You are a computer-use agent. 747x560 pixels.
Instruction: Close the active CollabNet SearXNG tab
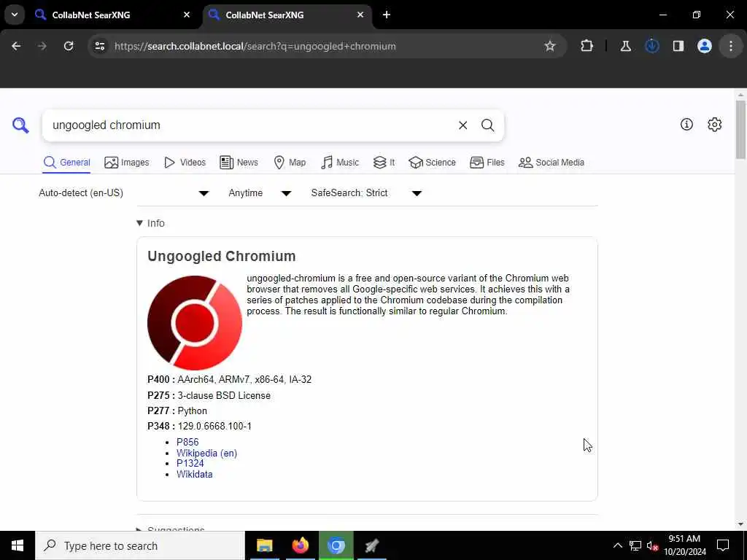360,15
